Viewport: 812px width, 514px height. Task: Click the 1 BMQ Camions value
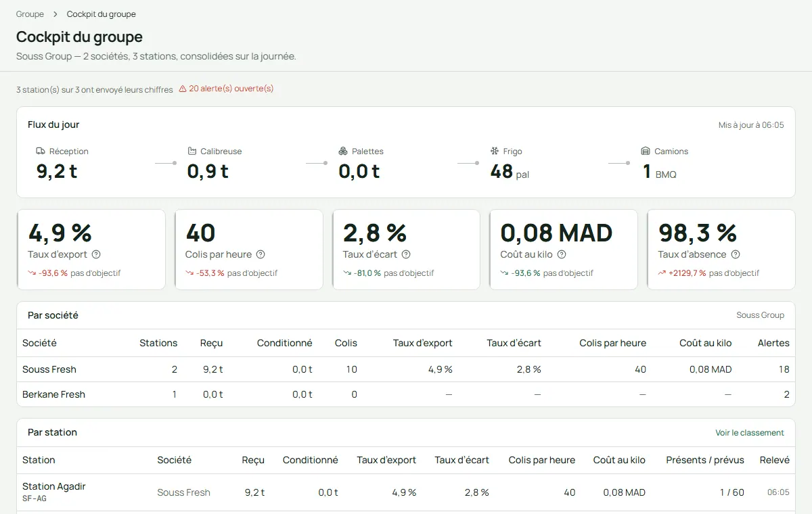click(x=659, y=172)
